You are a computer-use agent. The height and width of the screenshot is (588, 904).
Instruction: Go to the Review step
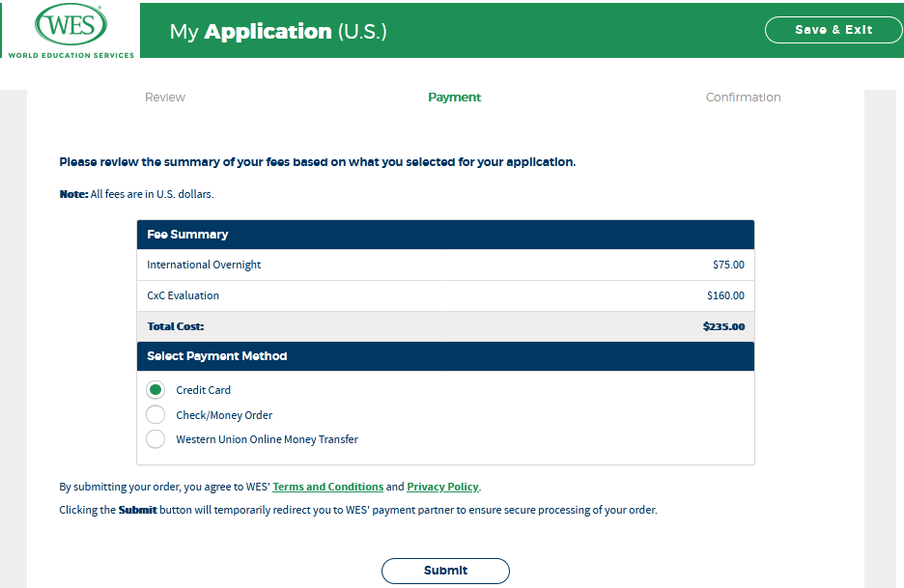tap(165, 98)
